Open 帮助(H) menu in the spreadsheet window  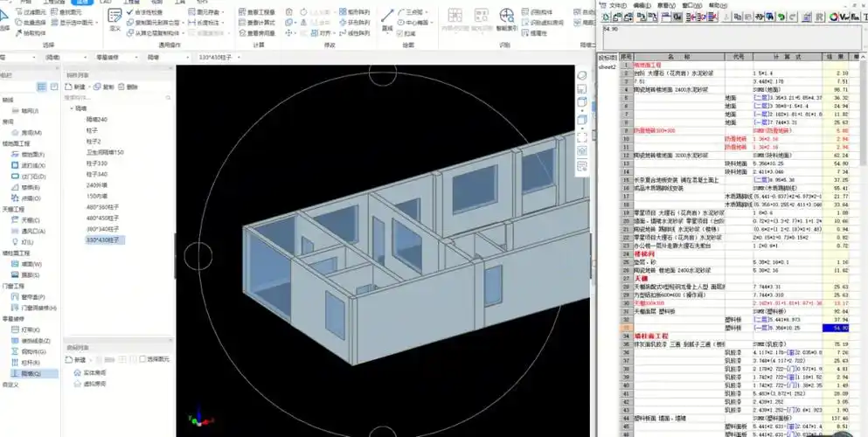coord(717,5)
